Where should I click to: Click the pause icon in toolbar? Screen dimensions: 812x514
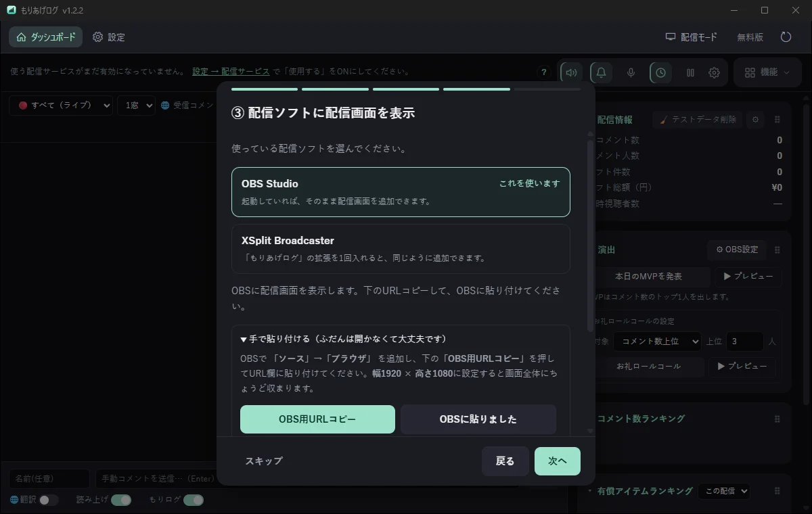click(690, 72)
